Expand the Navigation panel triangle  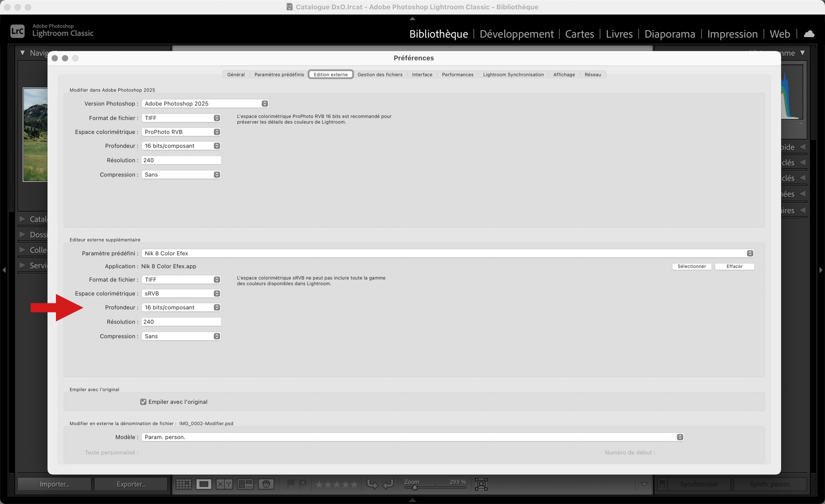click(22, 53)
